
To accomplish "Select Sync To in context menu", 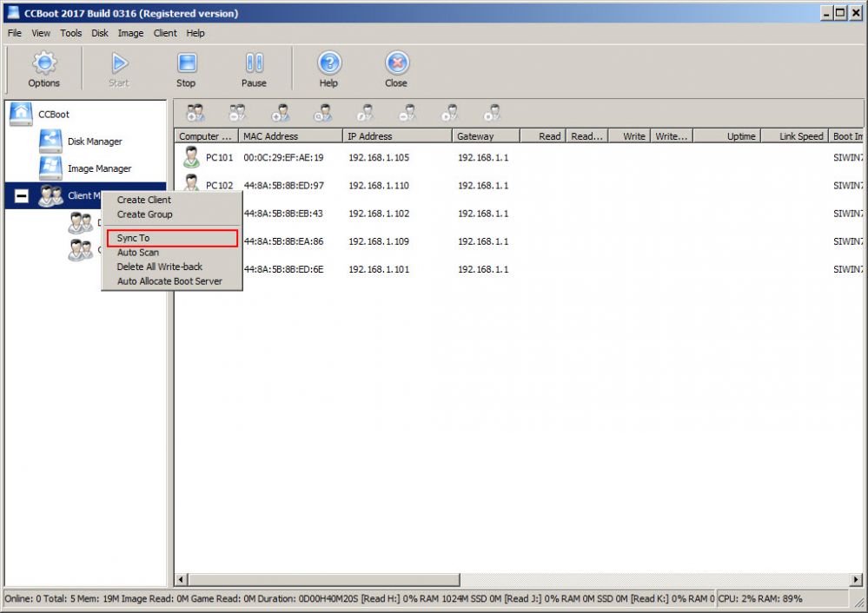I will (172, 238).
